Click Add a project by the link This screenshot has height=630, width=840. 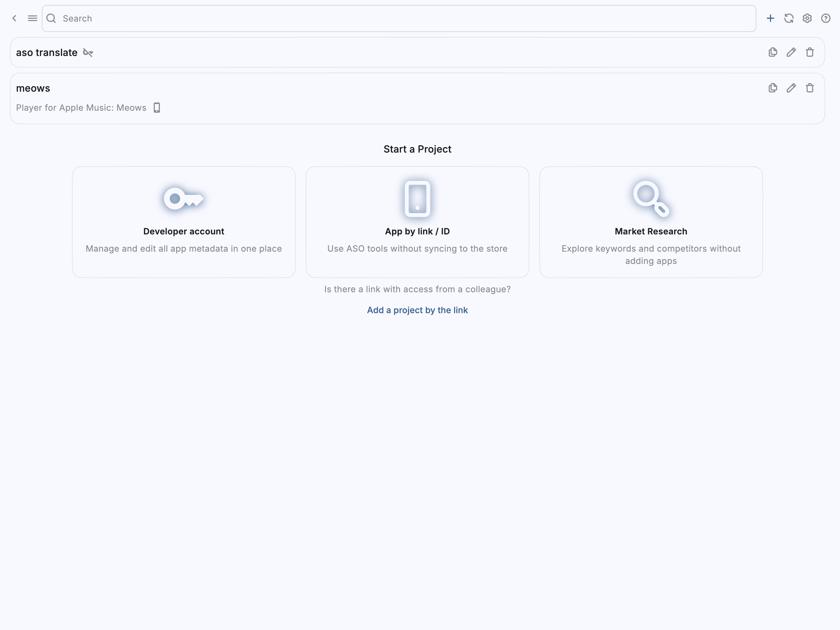tap(417, 310)
